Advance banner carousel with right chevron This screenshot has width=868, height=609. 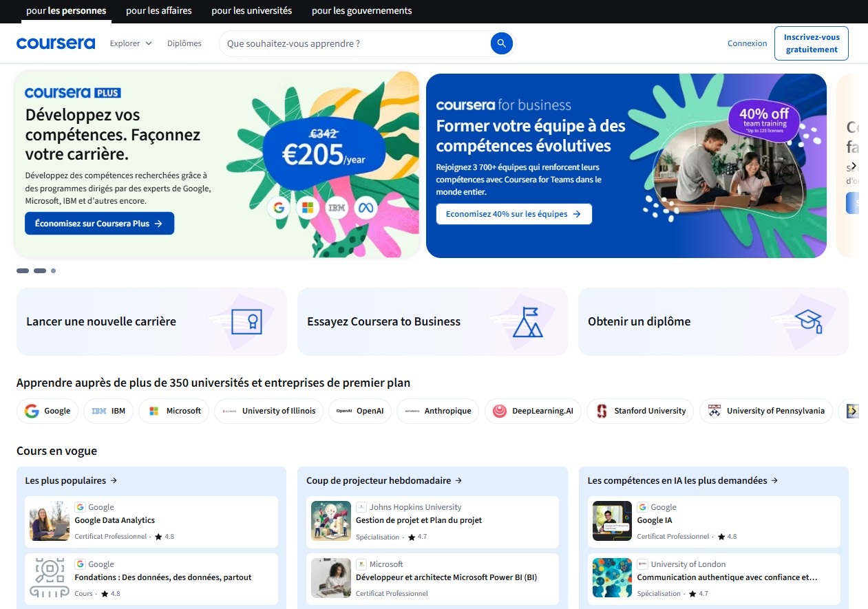(x=854, y=166)
